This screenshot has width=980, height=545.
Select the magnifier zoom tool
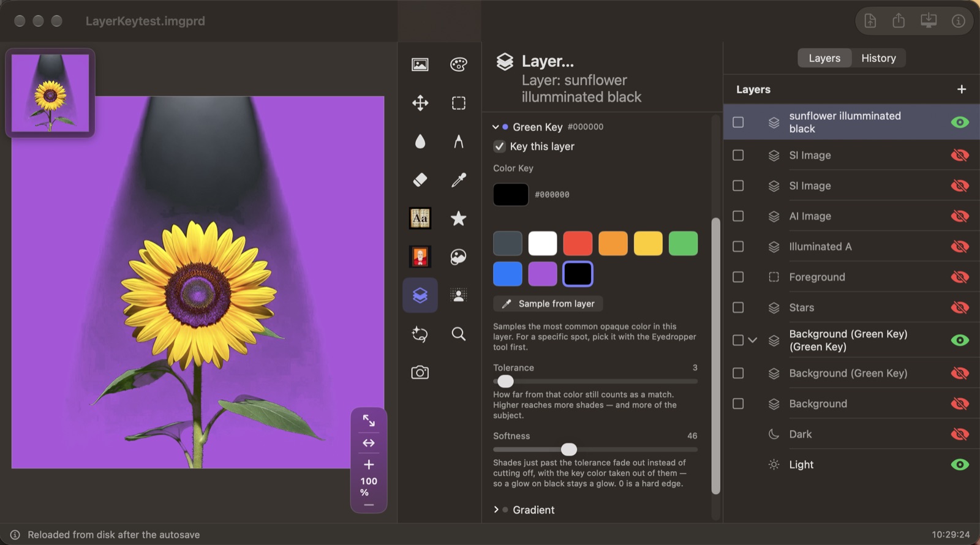coord(458,334)
